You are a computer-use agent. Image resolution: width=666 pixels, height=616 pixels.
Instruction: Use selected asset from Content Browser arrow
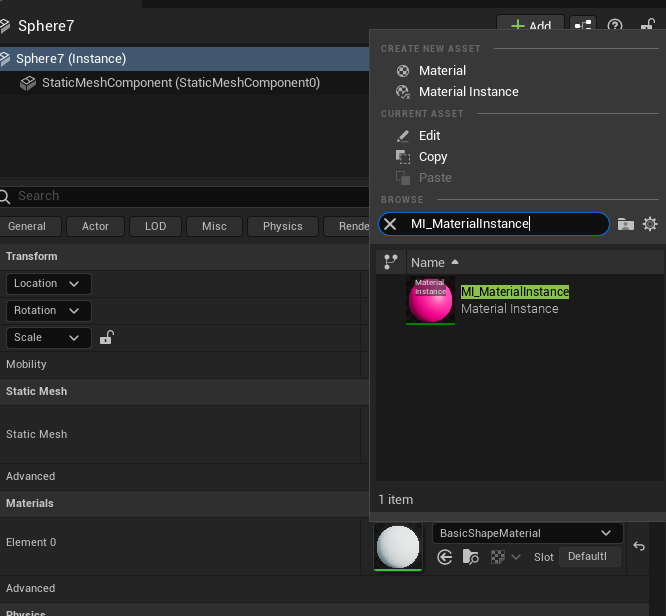click(x=444, y=557)
